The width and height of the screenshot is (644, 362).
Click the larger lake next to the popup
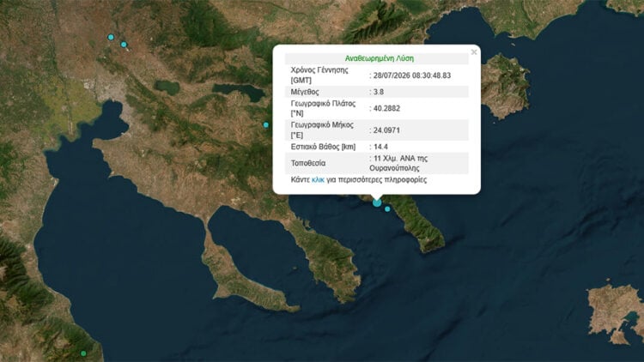point(239,93)
